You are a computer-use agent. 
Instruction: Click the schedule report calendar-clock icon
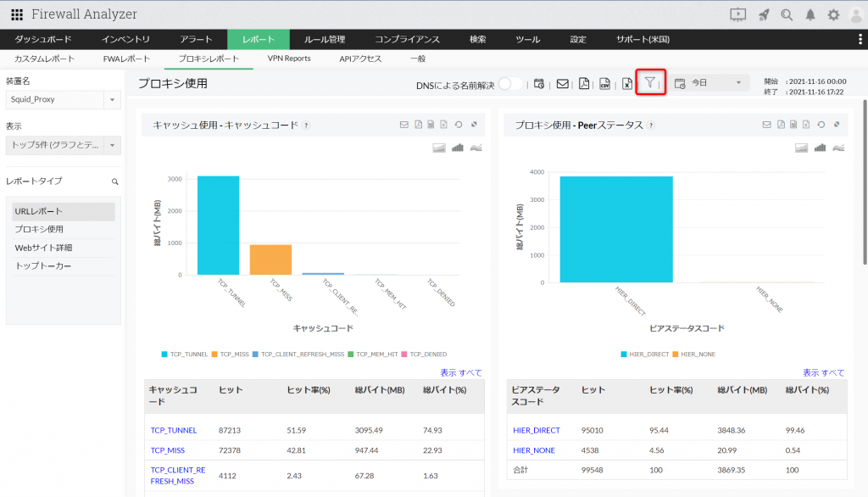(x=538, y=84)
